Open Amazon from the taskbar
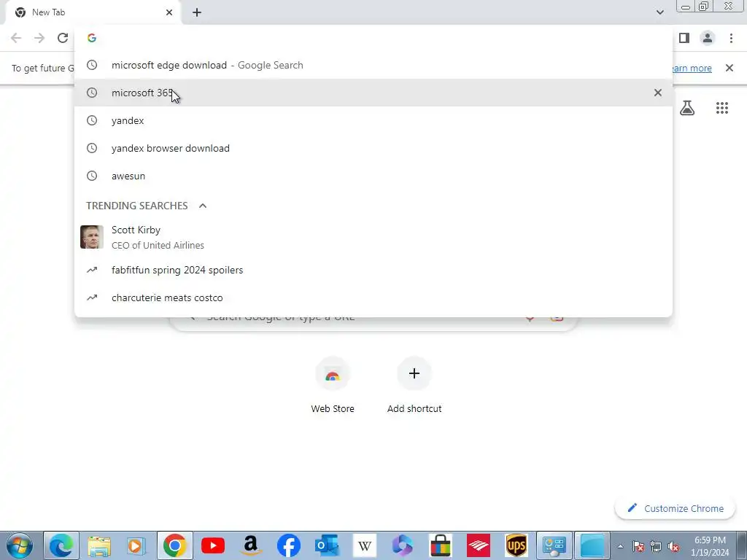This screenshot has width=747, height=560. pyautogui.click(x=251, y=545)
